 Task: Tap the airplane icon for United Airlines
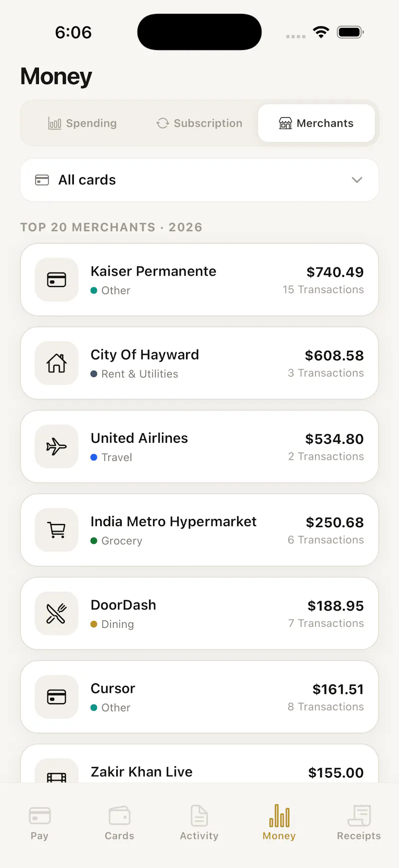pyautogui.click(x=56, y=446)
